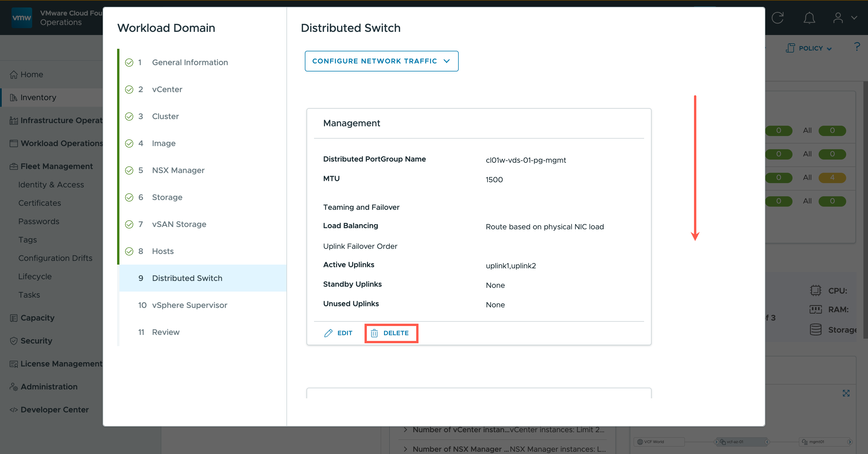868x454 pixels.
Task: Open Certificates under Fleet Management
Action: click(39, 203)
